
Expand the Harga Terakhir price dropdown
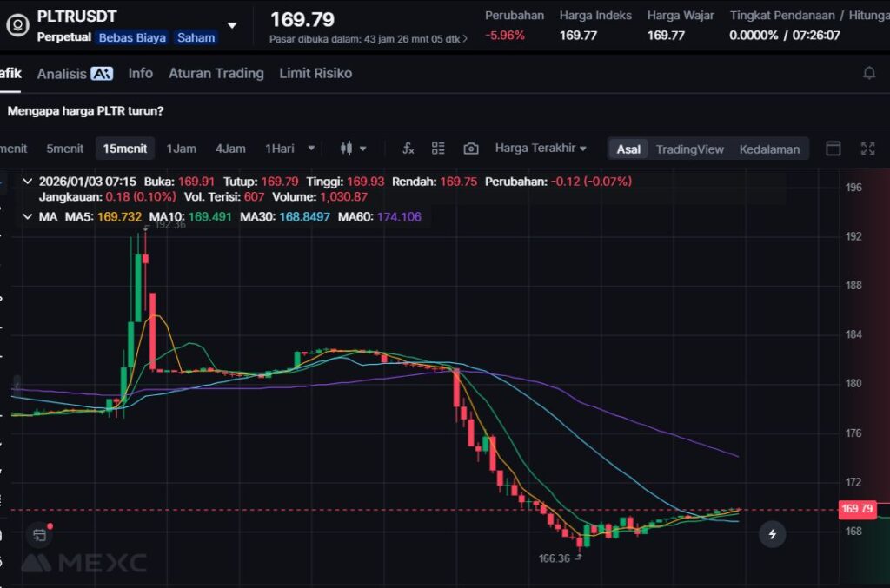pyautogui.click(x=541, y=149)
